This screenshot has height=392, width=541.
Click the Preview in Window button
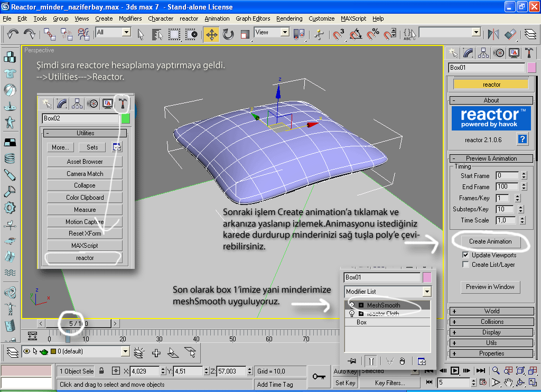pos(490,287)
